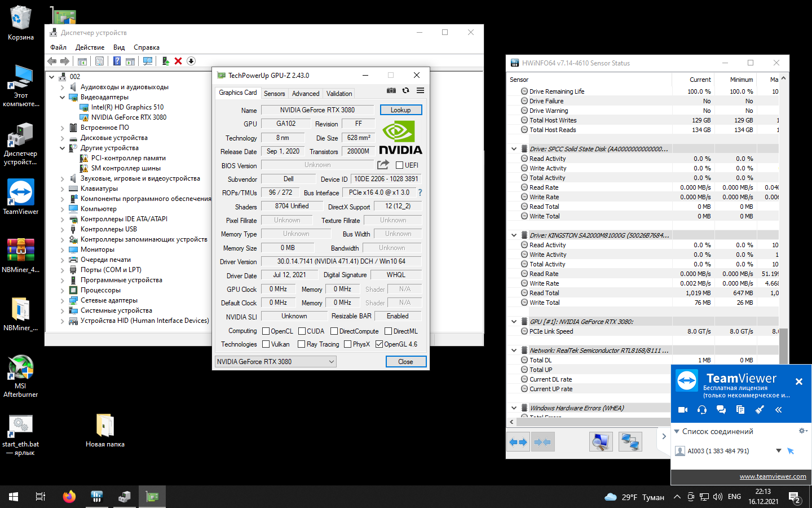
Task: Toggle PhysX checkbox
Action: (347, 344)
